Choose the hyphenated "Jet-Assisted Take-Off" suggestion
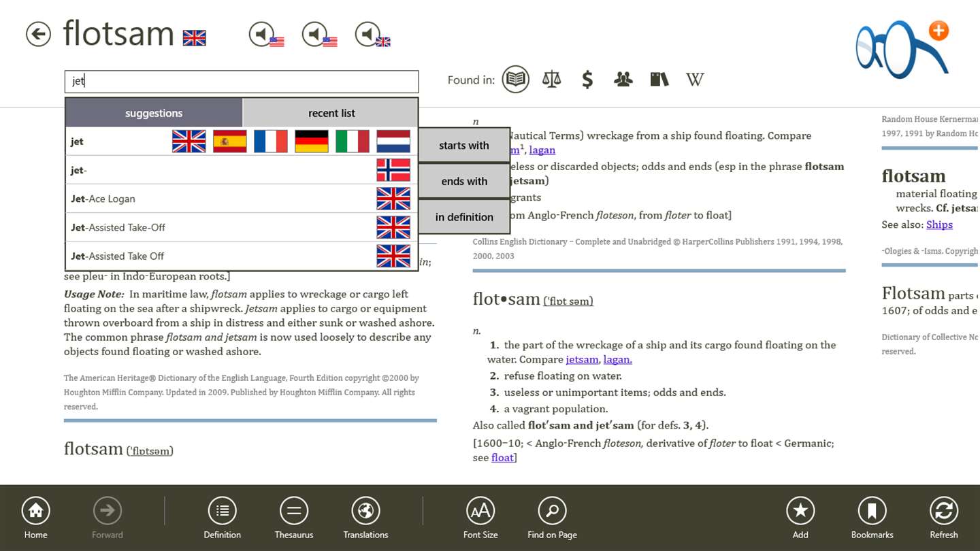Viewport: 980px width, 551px height. pos(242,227)
